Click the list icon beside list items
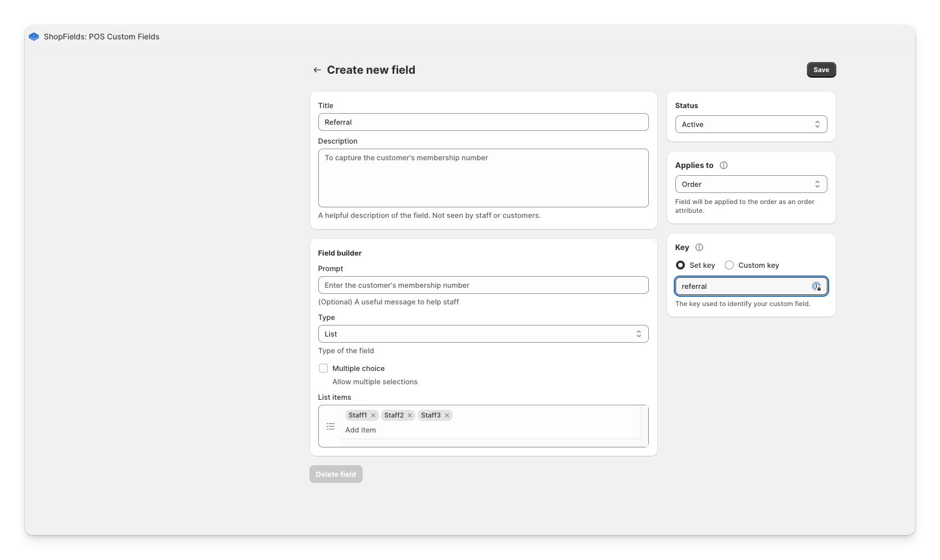 click(331, 426)
